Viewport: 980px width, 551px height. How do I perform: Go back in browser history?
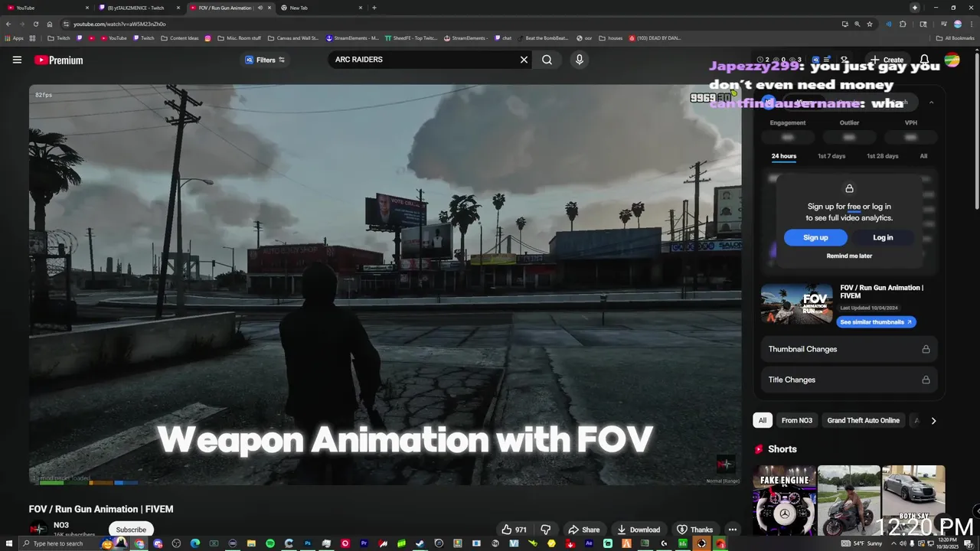pyautogui.click(x=8, y=24)
